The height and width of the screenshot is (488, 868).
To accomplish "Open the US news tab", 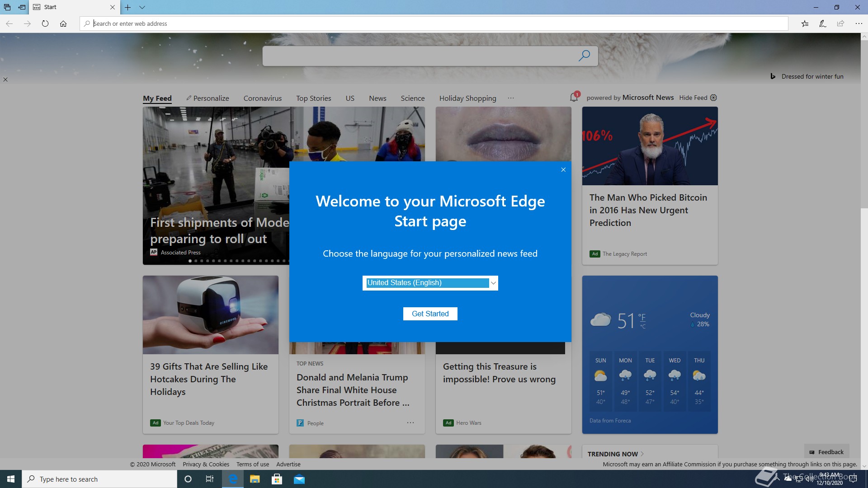I will click(350, 98).
